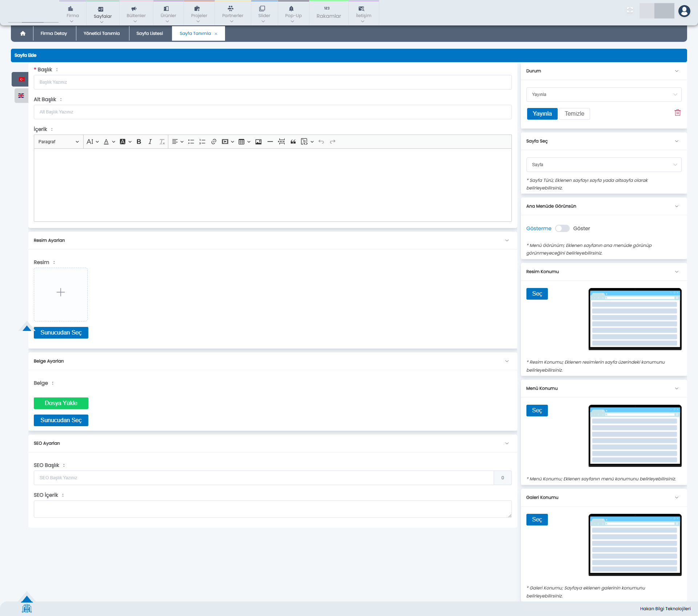
Task: Insert a block quote
Action: [293, 142]
